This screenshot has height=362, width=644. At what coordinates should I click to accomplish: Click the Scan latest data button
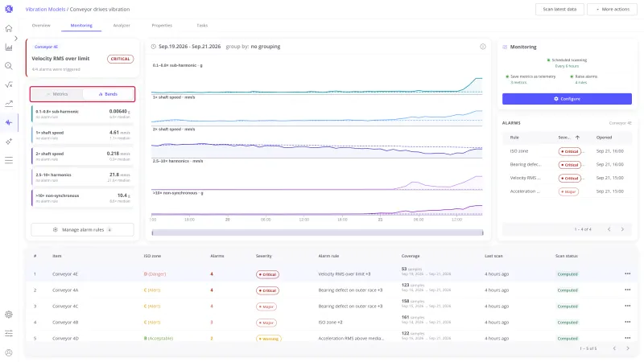pyautogui.click(x=559, y=9)
